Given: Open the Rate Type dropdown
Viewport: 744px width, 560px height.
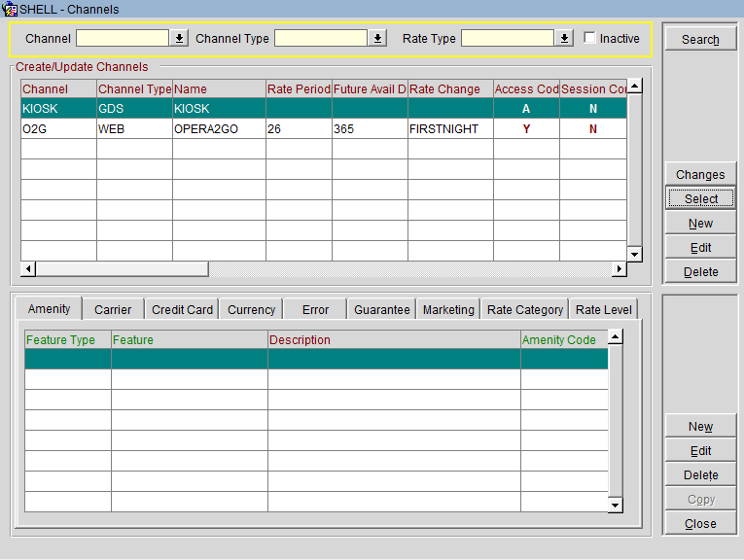Looking at the screenshot, I should pos(564,39).
